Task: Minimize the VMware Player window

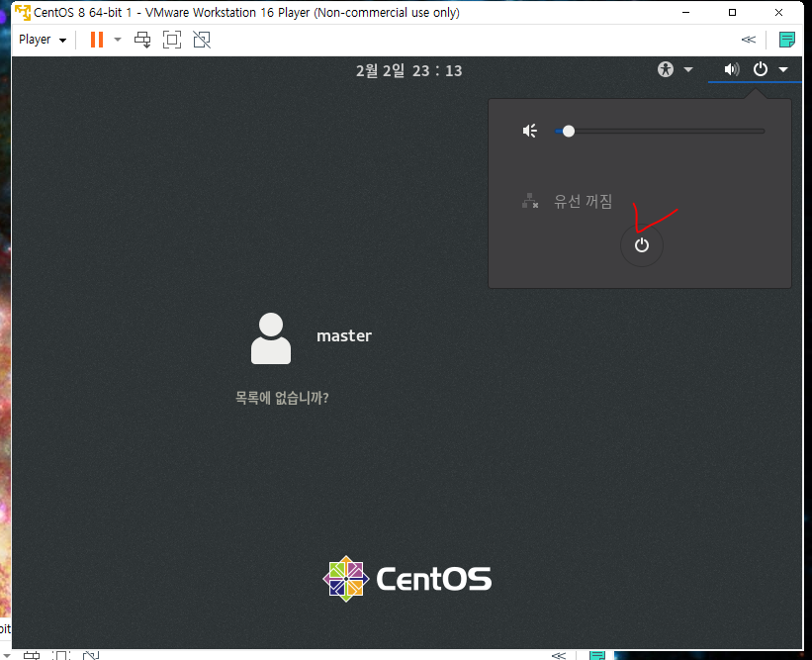Action: tap(686, 13)
